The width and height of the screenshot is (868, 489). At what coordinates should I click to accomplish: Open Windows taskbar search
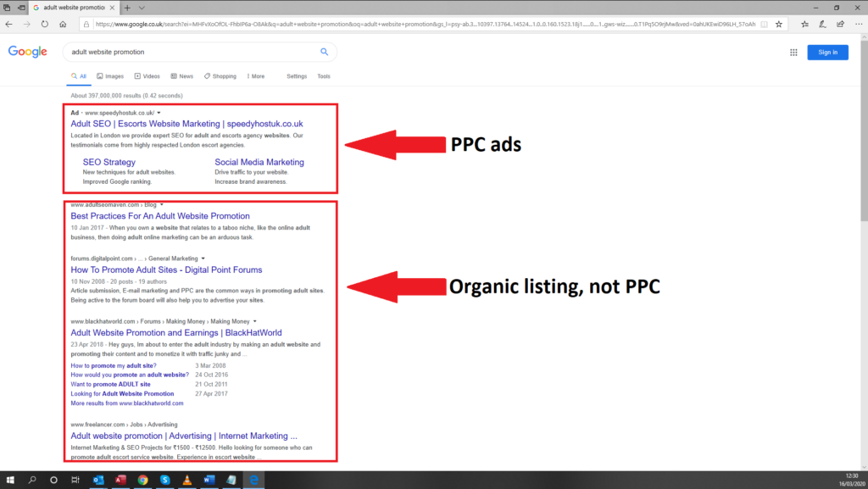click(x=32, y=480)
